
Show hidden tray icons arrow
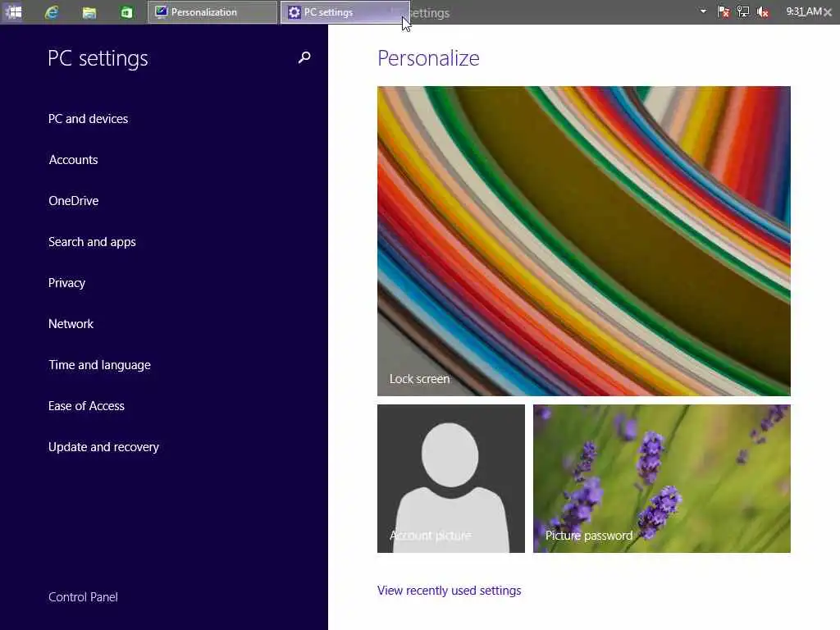(x=703, y=11)
